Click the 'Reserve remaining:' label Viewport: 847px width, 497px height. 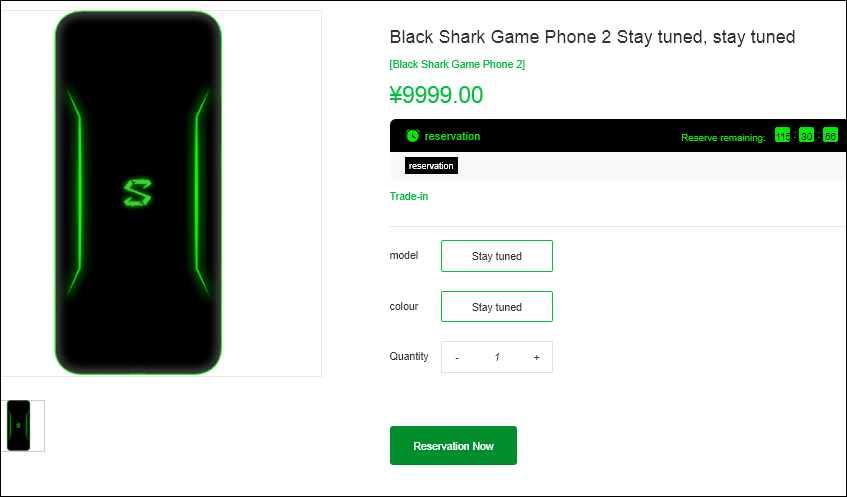723,137
